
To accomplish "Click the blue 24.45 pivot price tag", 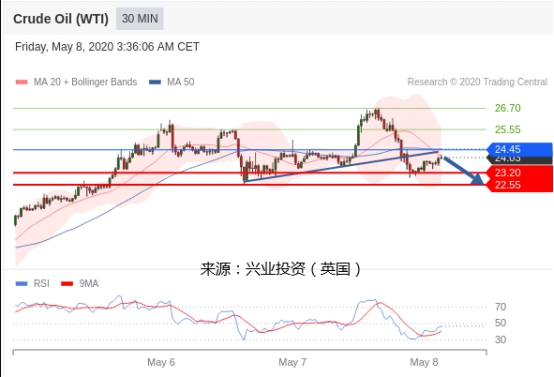I will point(519,149).
